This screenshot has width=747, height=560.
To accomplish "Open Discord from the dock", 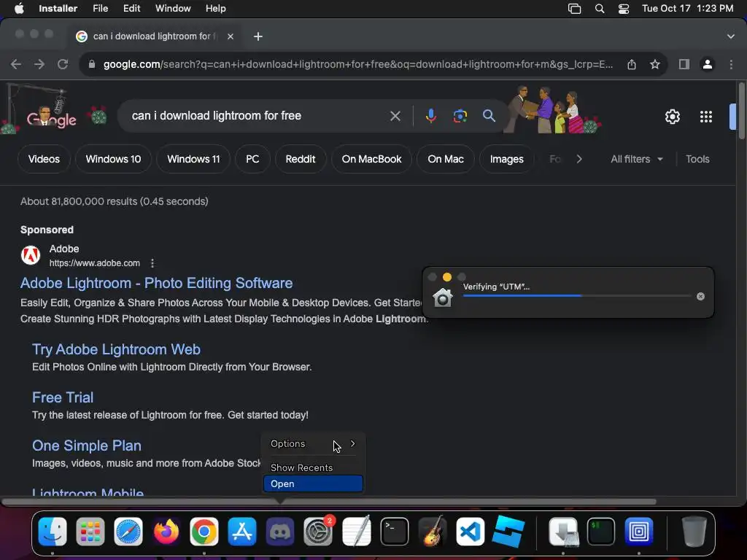I will click(280, 532).
